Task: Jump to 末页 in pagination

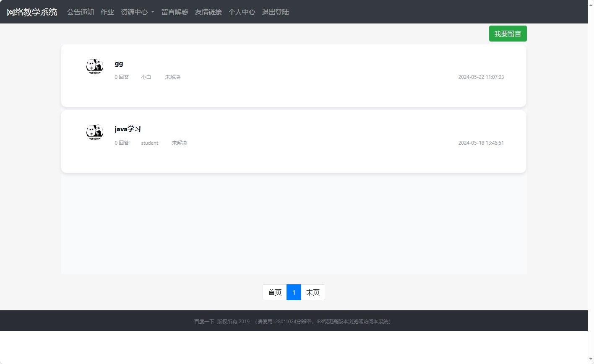Action: click(x=313, y=292)
